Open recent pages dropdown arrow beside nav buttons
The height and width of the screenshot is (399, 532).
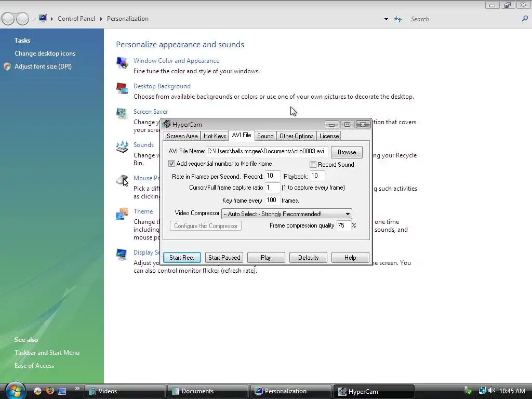(33, 19)
